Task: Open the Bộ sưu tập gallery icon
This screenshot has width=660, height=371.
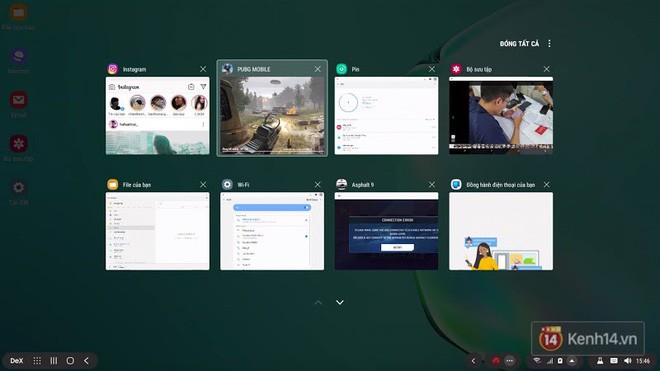Action: 456,69
